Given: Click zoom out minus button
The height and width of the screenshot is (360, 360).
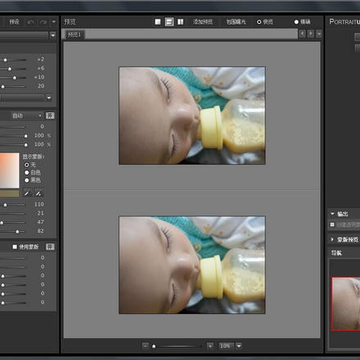Looking at the screenshot, I should click(x=145, y=346).
